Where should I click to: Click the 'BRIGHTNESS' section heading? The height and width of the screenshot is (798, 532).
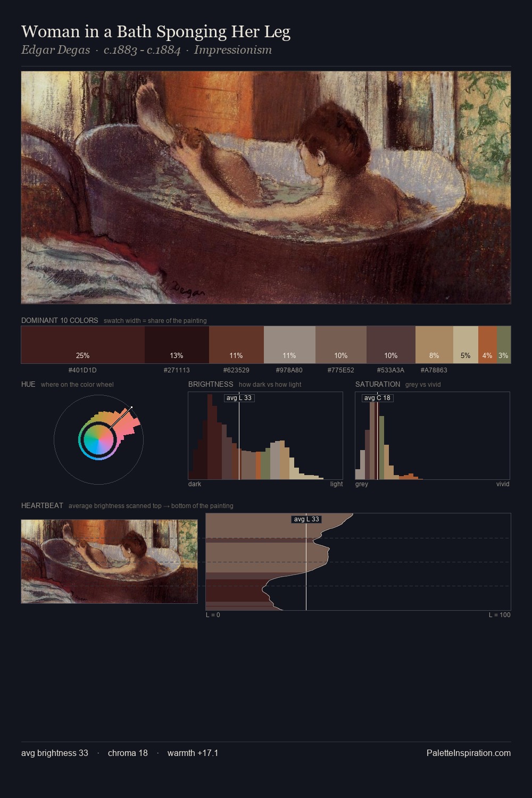[x=211, y=384]
